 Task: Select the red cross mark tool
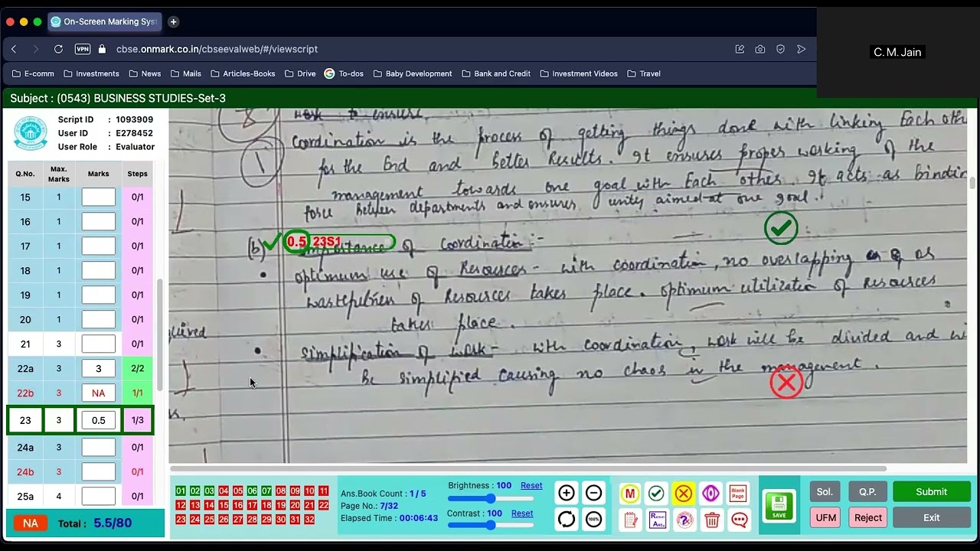point(684,494)
